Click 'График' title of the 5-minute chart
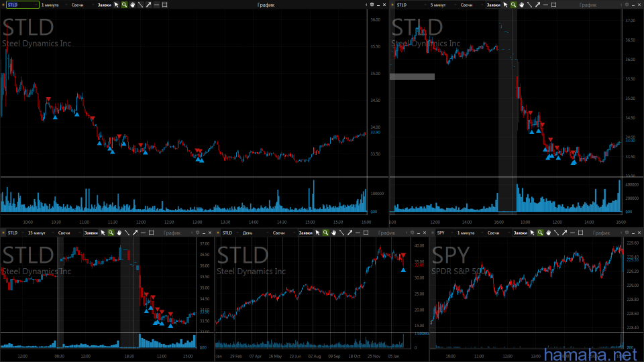 coord(588,5)
